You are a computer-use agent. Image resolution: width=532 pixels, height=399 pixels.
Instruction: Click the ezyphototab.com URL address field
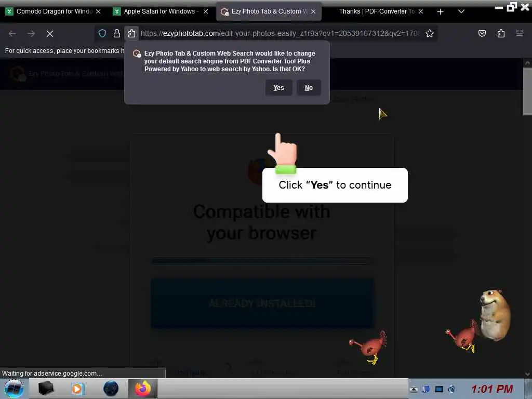tap(280, 33)
